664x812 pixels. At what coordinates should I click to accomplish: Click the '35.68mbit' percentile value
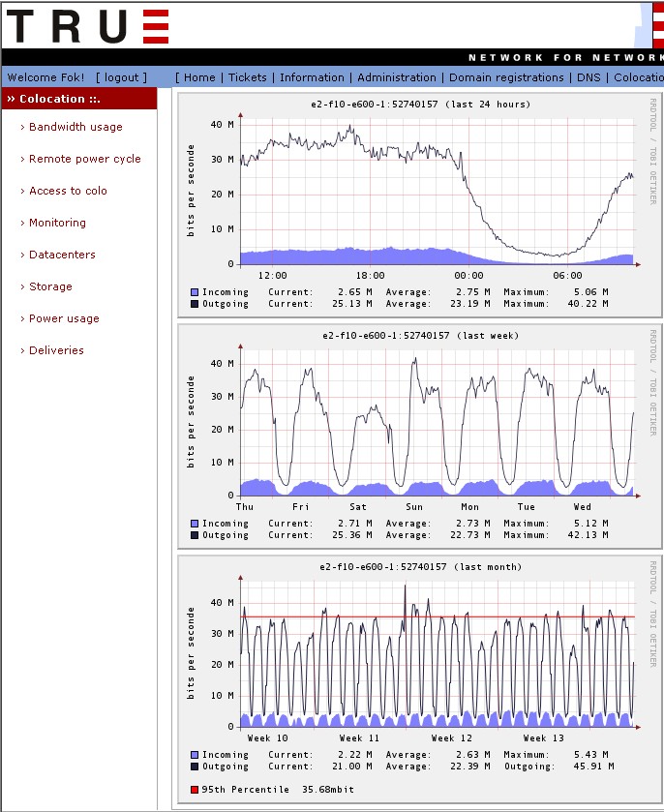coord(328,790)
